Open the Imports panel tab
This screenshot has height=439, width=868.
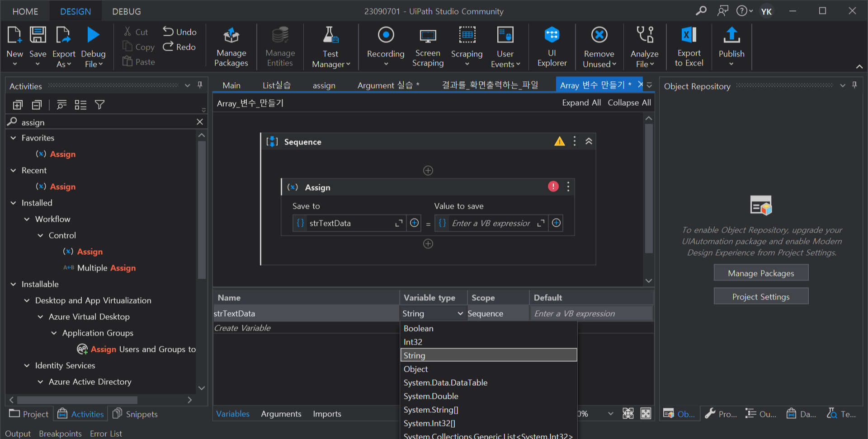tap(327, 414)
